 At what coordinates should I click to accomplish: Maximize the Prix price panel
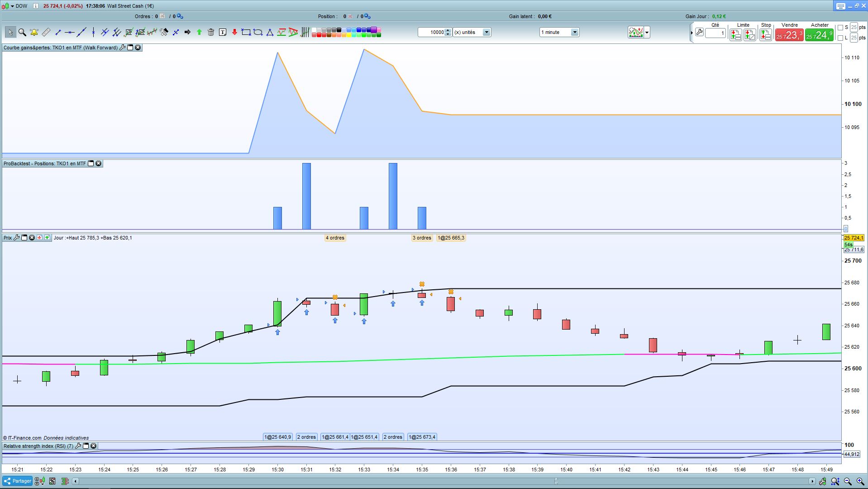(x=24, y=238)
